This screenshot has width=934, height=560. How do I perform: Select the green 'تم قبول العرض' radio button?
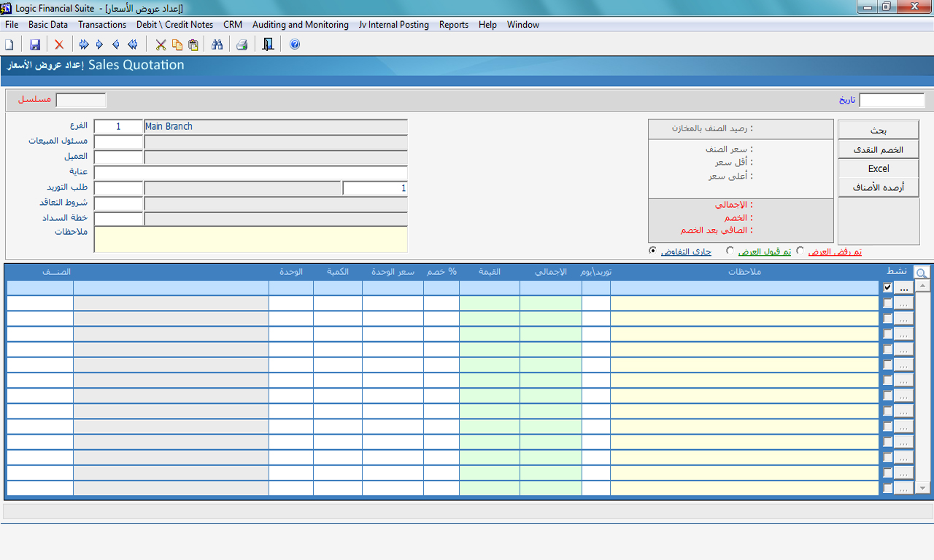point(730,251)
